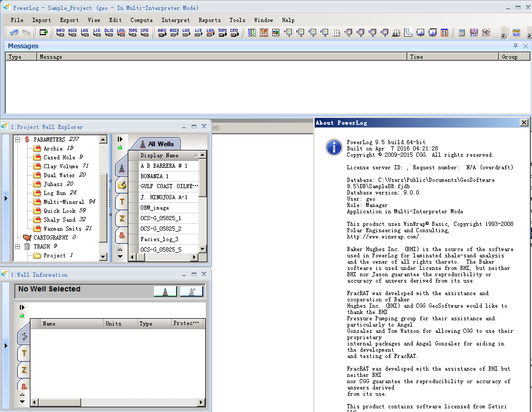This screenshot has width=532, height=412.
Task: Expand the left arrow of Well Explorer panel
Action: 6,198
